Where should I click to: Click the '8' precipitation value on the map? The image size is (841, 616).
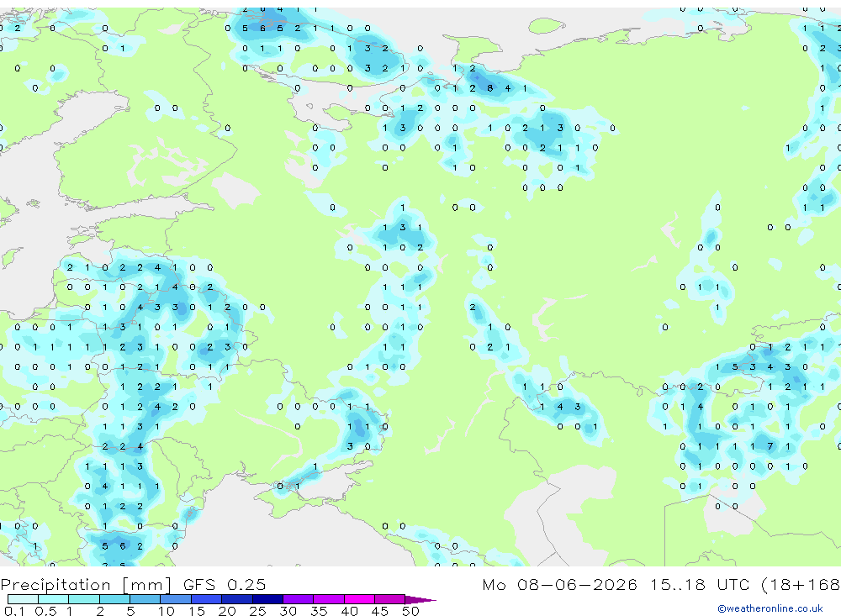click(489, 88)
